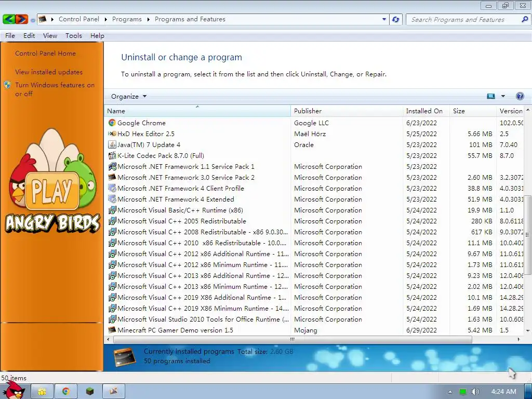Open the Chrome taskbar icon
The image size is (532, 399).
[x=66, y=392]
